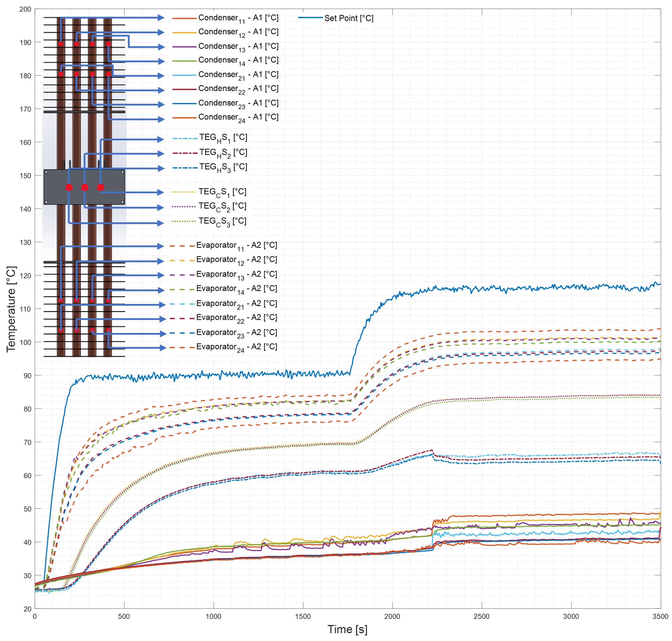Viewport: 672px width, 641px height.
Task: Click the arrow pointing to TEG C S3
Action: (160, 223)
